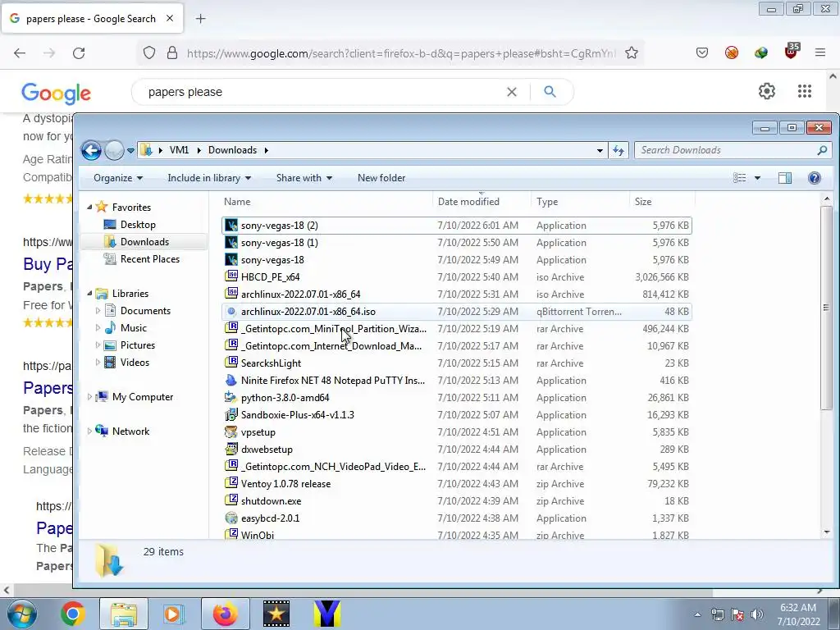The image size is (840, 630).
Task: Collapse the Libraries tree group
Action: (x=89, y=294)
